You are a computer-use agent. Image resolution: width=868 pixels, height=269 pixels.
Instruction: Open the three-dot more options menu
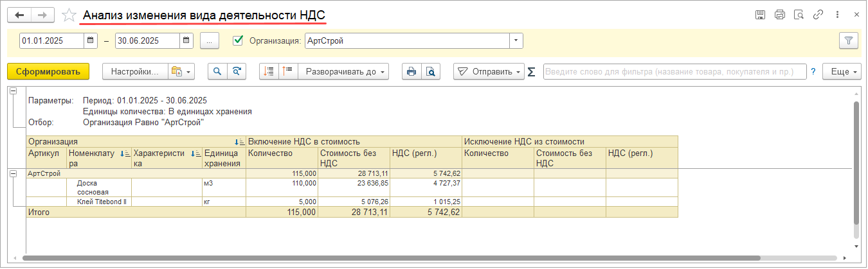click(x=837, y=14)
